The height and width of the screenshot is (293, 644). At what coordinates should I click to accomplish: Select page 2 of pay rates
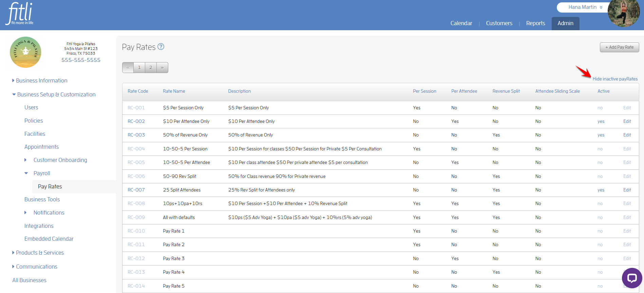[x=151, y=68]
